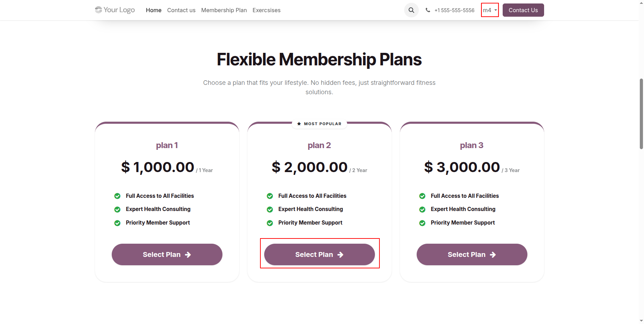This screenshot has height=324, width=644.
Task: Click arrow icon on plan 3 Select Plan
Action: point(493,255)
